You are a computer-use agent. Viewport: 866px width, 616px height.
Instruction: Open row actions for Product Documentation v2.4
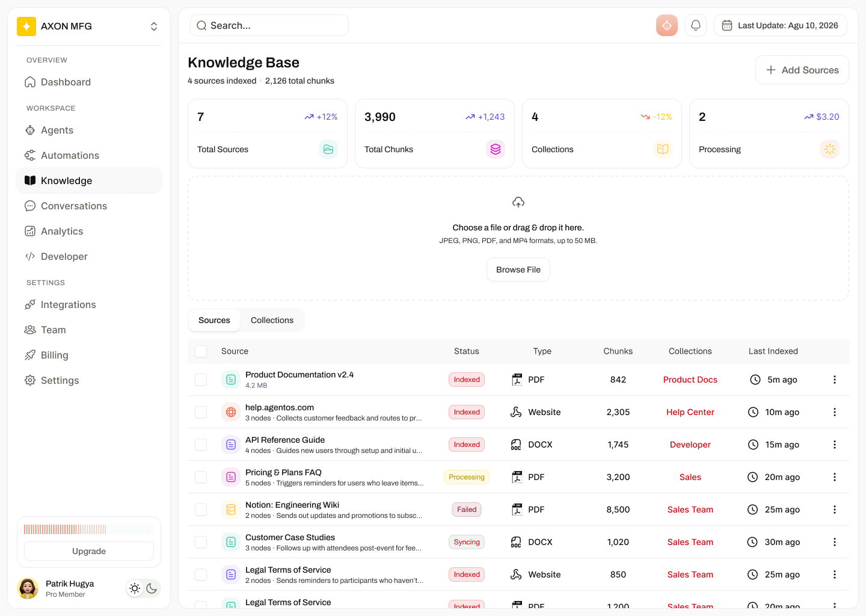point(835,380)
